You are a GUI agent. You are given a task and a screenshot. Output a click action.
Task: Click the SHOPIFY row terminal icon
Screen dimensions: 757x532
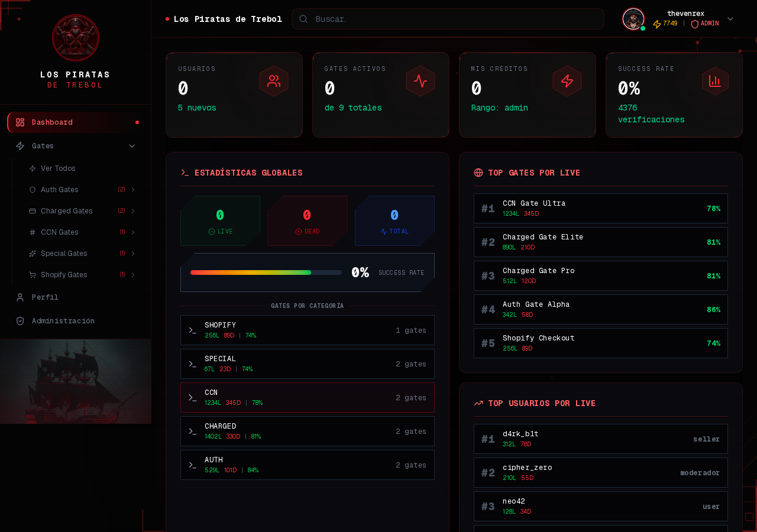[192, 330]
